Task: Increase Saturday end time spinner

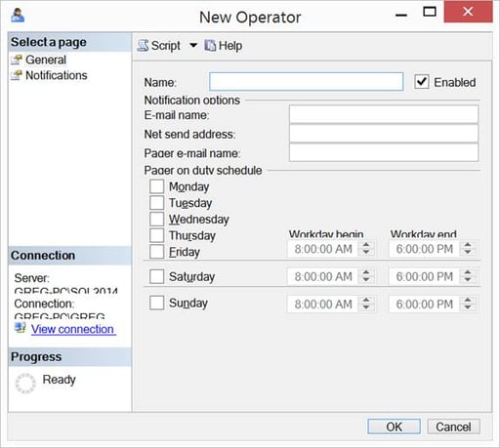Action: point(468,272)
